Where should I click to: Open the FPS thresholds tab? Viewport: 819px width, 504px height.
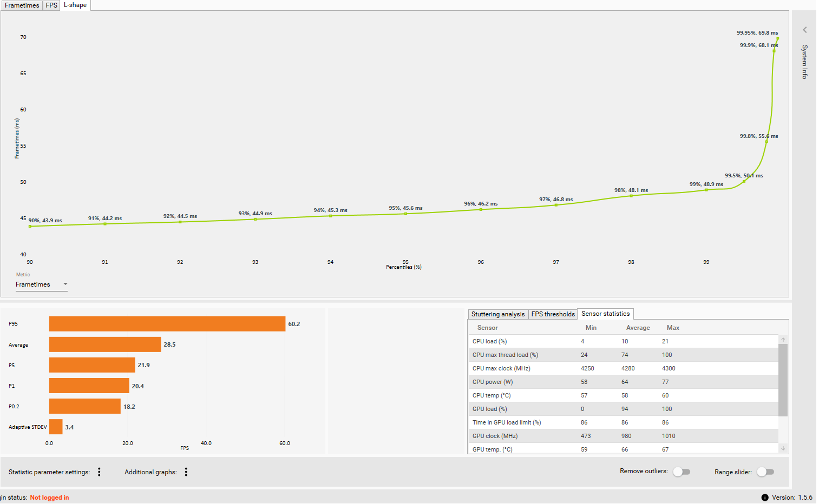(x=553, y=314)
